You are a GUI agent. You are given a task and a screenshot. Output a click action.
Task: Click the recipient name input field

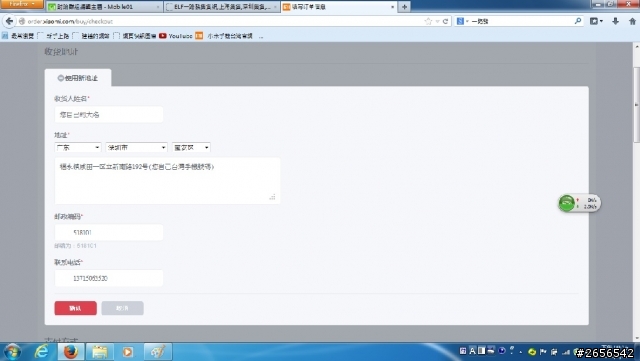click(109, 115)
